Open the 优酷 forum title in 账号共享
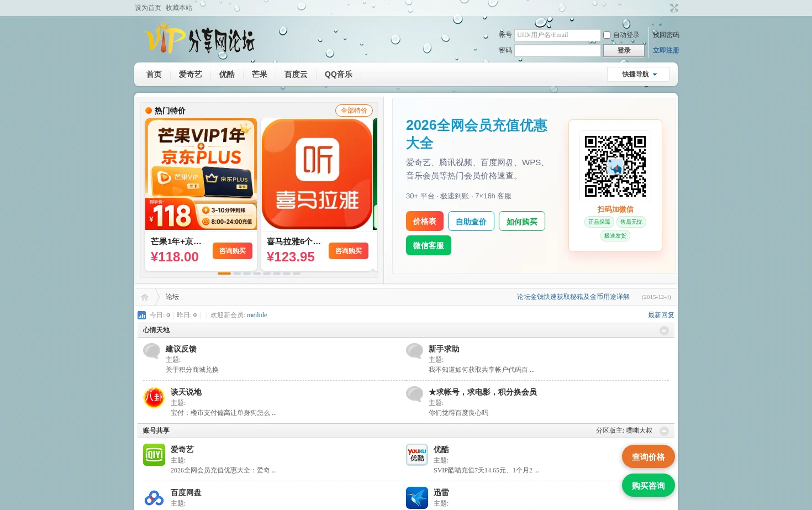Screen dimensions: 812x510 point(441,449)
